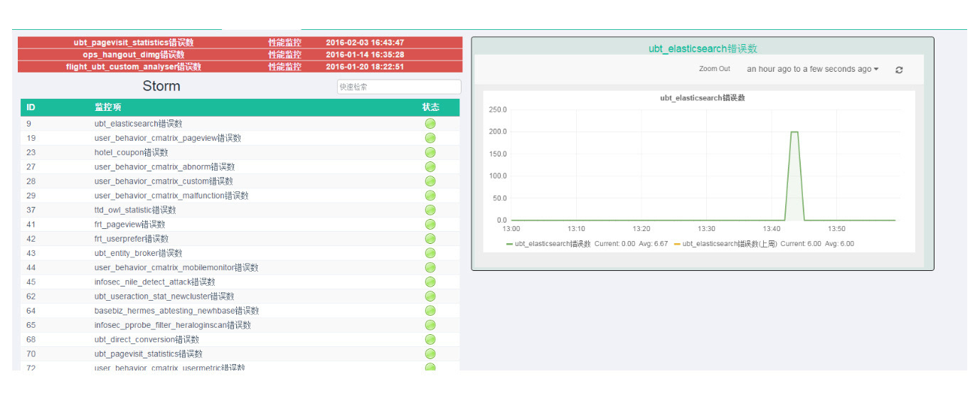Click status circle for ttd_owl_statistic row
Viewport: 980px width, 406px height.
click(430, 210)
